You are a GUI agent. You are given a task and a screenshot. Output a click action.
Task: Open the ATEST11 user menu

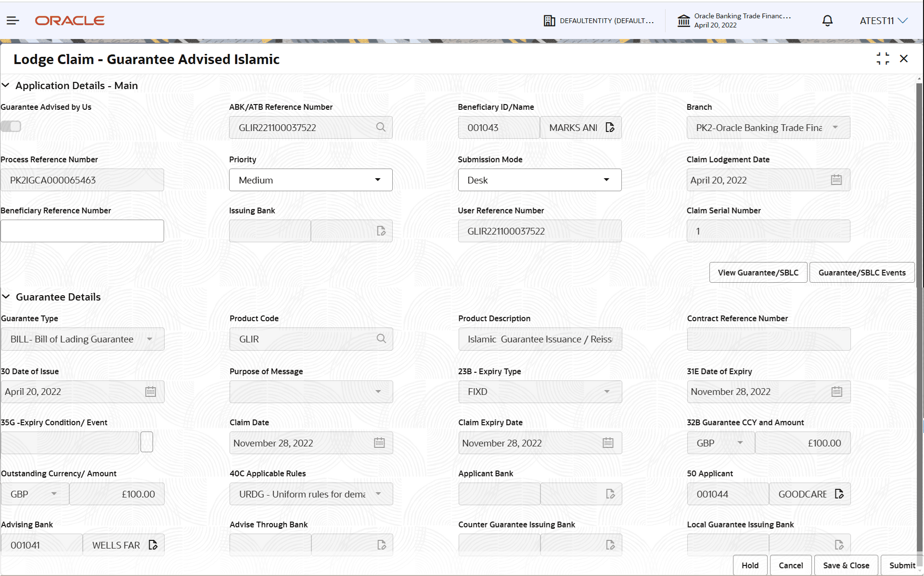pyautogui.click(x=884, y=20)
